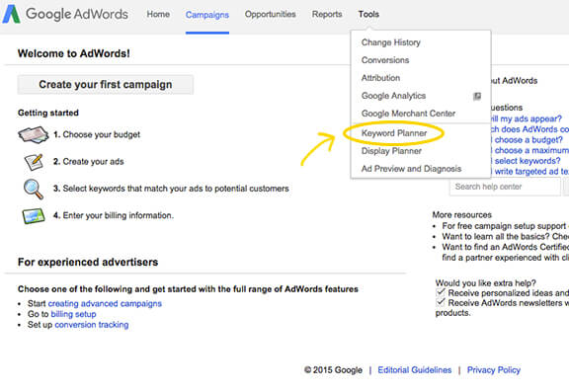Choose Attribution in the Tools menu

380,78
